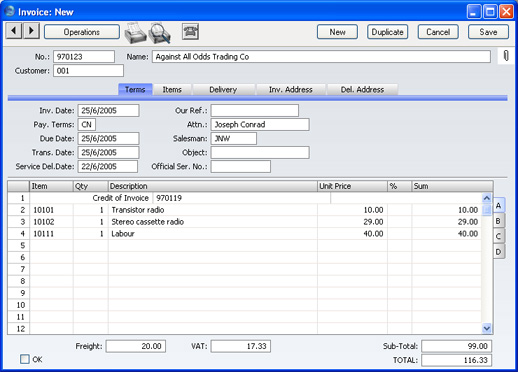The image size is (518, 372).
Task: Cancel the invoice changes
Action: (x=438, y=32)
